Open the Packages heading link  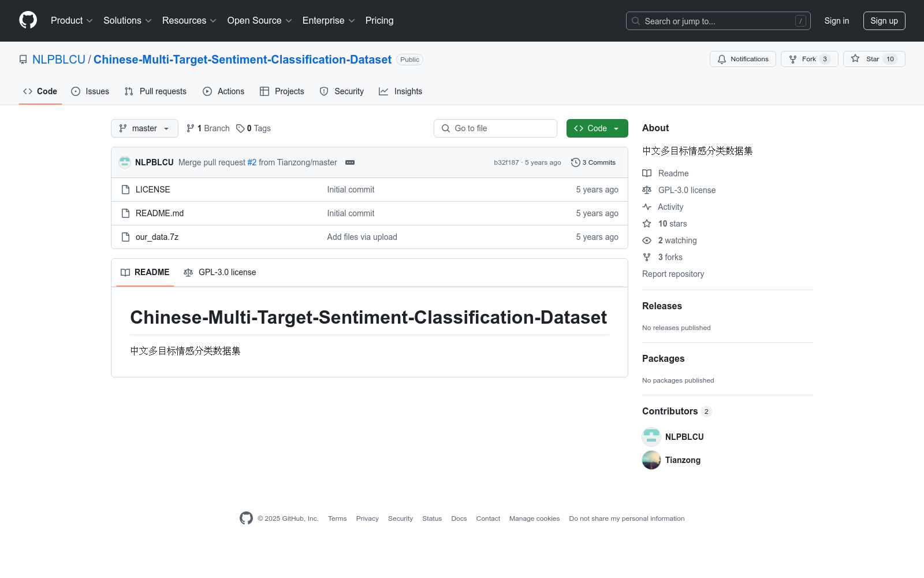pos(663,359)
